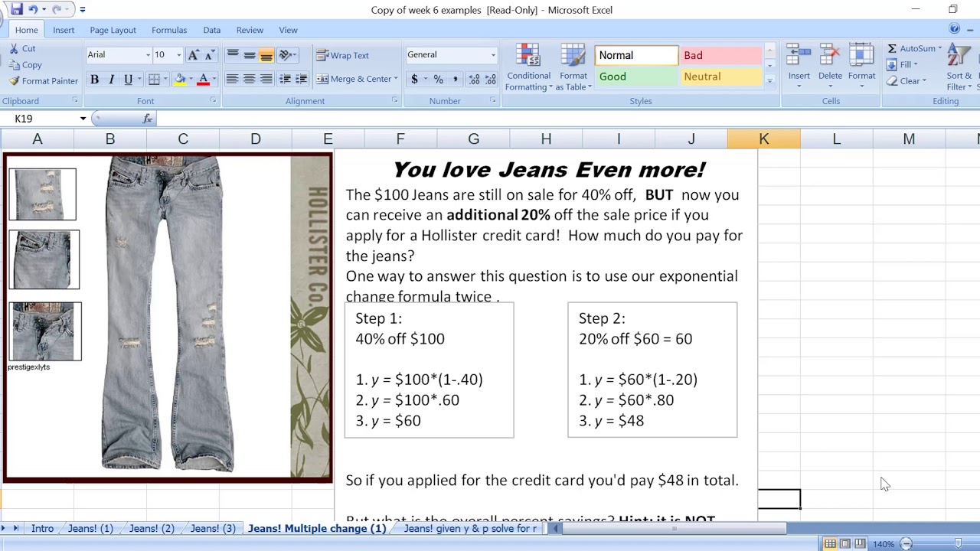The height and width of the screenshot is (551, 980).
Task: Toggle Italic formatting
Action: pyautogui.click(x=111, y=80)
